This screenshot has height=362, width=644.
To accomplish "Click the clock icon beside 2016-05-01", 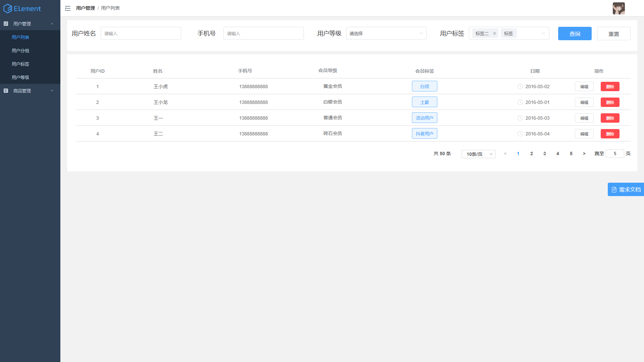I will click(520, 102).
